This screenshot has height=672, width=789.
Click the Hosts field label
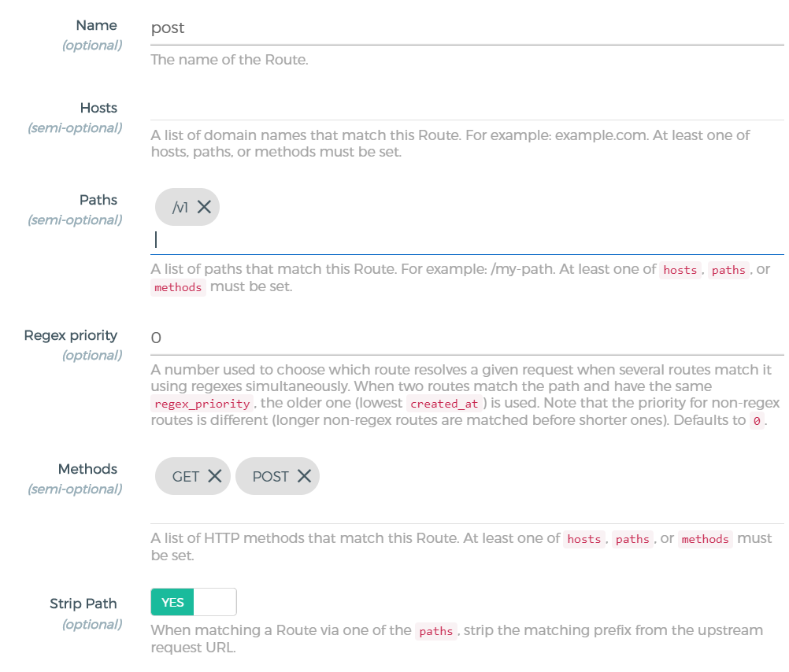click(x=98, y=108)
